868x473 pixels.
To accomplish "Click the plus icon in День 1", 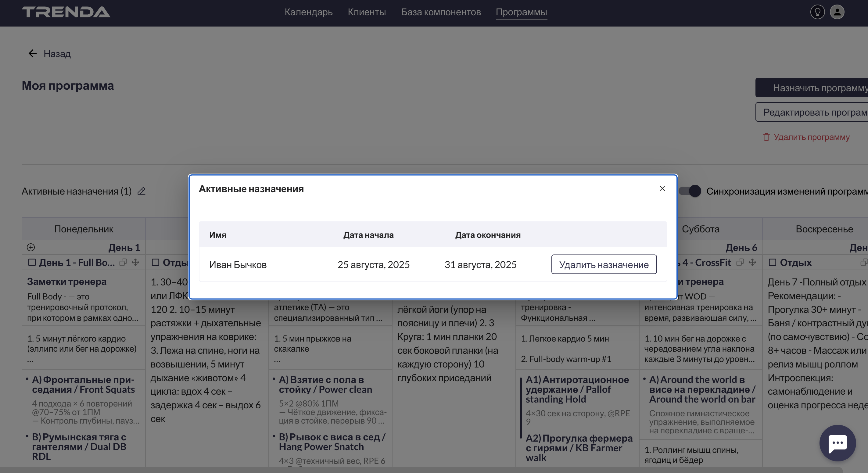I will pyautogui.click(x=31, y=248).
